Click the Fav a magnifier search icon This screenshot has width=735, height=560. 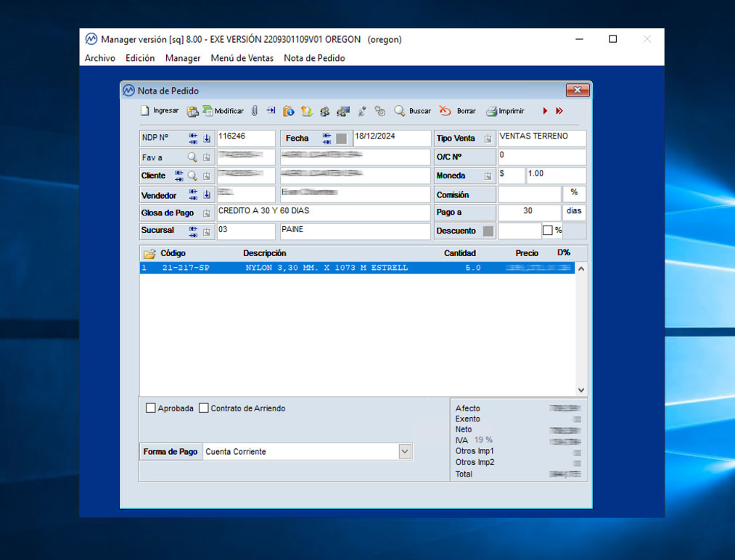pyautogui.click(x=192, y=157)
